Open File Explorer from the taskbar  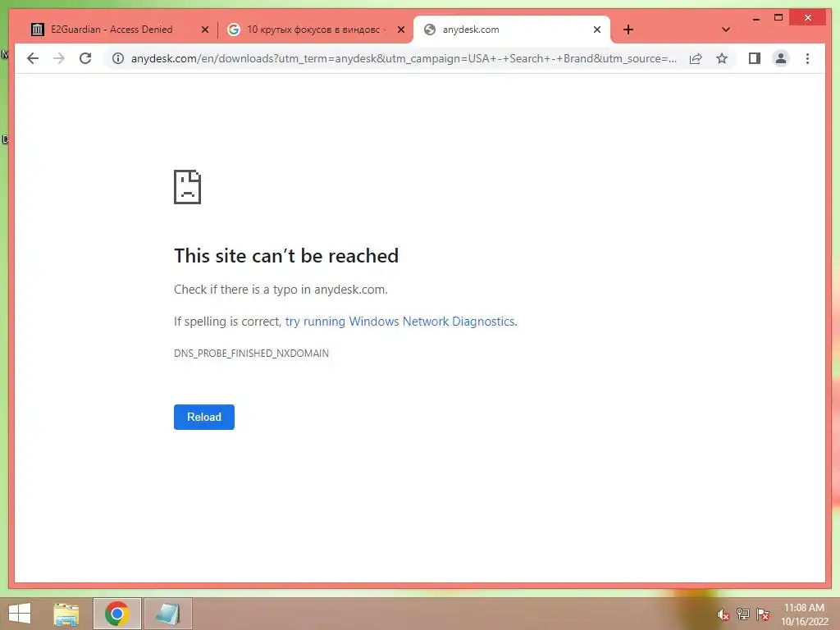[x=66, y=614]
